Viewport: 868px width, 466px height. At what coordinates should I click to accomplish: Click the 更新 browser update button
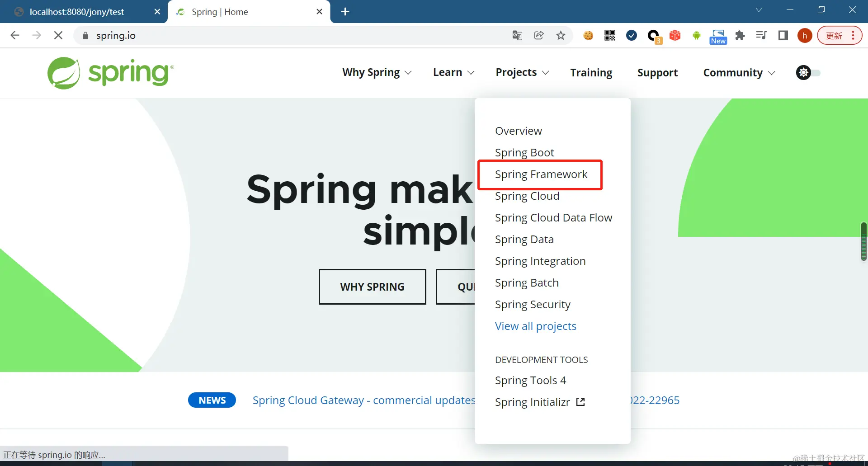840,35
